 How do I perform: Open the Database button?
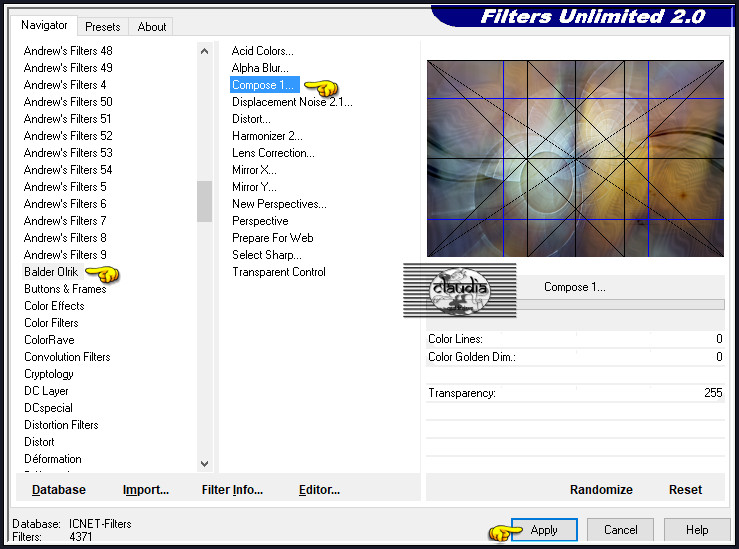click(58, 490)
